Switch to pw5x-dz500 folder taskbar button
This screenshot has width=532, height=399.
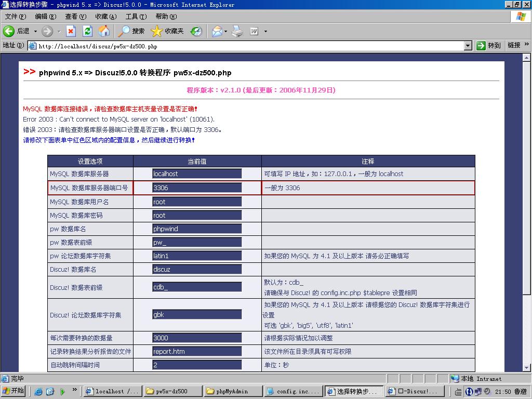[172, 391]
